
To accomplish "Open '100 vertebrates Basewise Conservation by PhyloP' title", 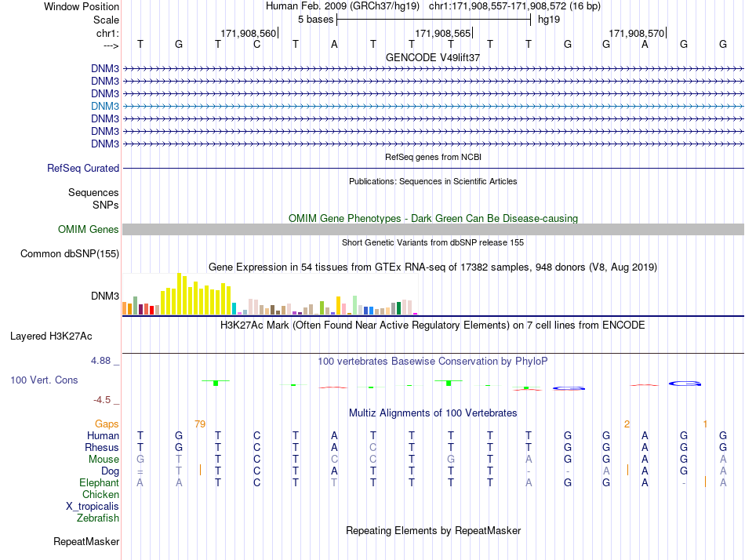I will 433,362.
